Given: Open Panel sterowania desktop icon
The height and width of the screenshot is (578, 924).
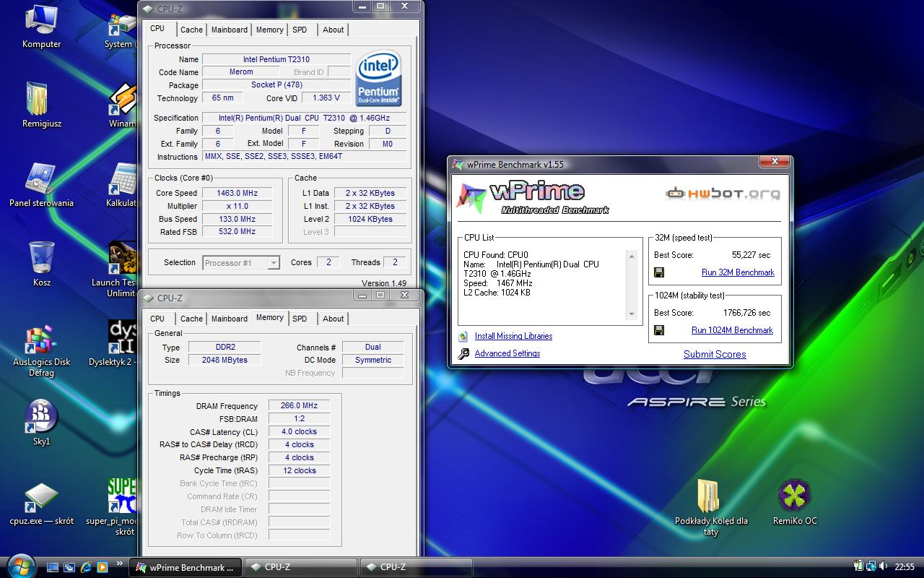Looking at the screenshot, I should tap(40, 179).
